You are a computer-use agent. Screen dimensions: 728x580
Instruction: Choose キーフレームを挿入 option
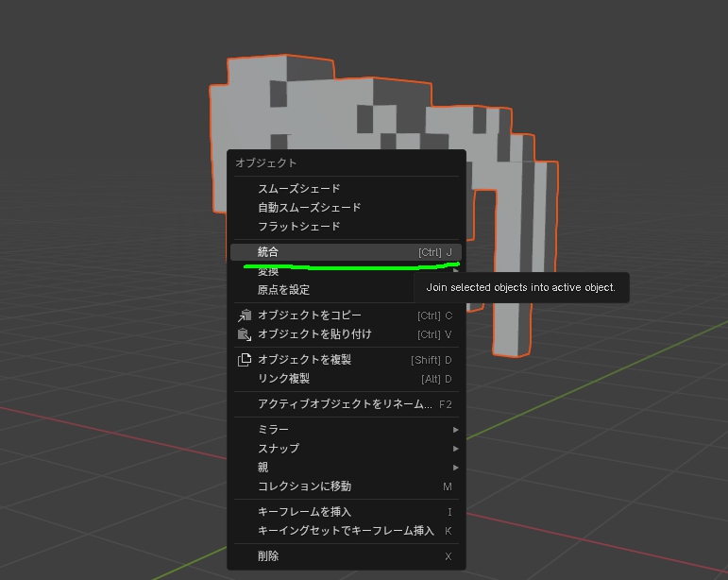346,512
